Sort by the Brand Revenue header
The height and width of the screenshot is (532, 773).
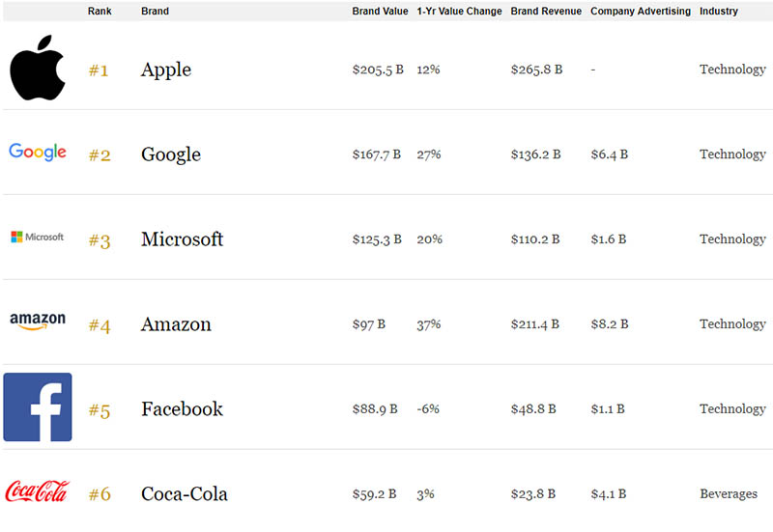coord(546,12)
